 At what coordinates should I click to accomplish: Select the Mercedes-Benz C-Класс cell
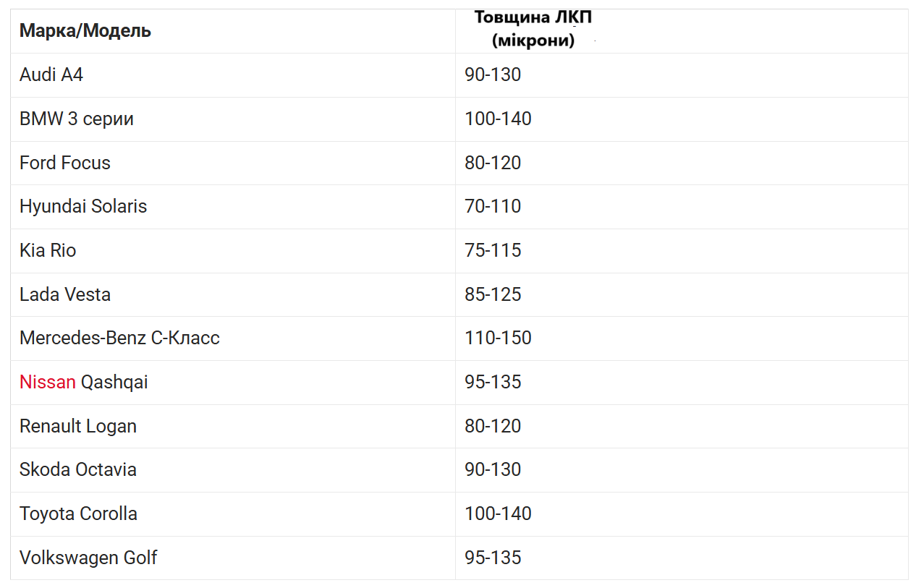pos(119,338)
